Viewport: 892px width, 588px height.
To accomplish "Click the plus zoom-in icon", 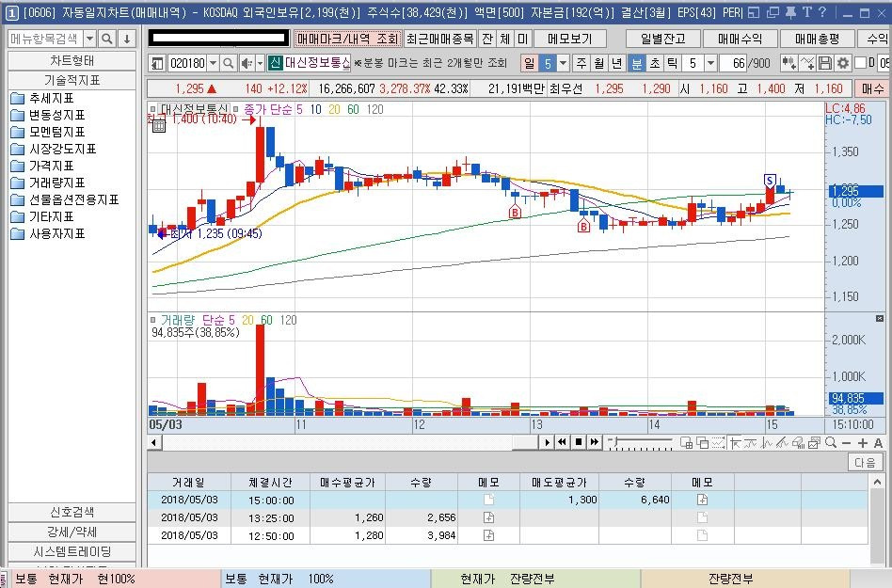I will [863, 442].
